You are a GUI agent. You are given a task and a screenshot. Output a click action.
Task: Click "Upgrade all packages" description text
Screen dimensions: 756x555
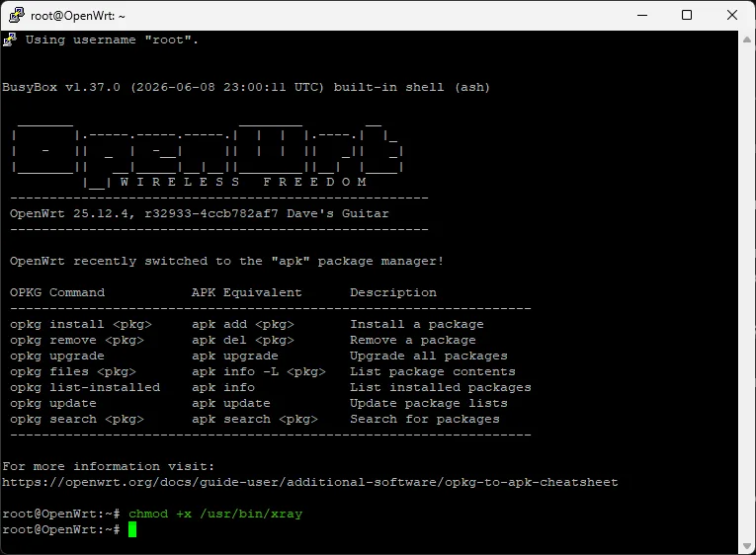tap(429, 357)
